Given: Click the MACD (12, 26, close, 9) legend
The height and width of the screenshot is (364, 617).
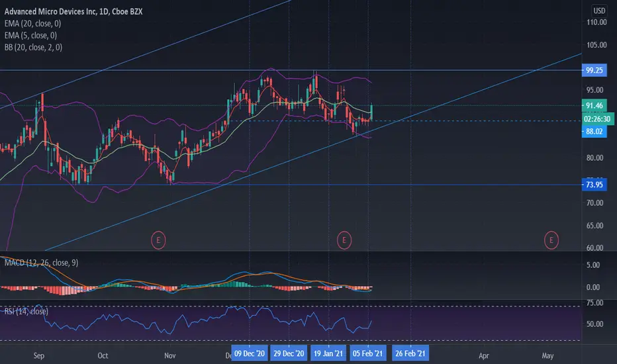Looking at the screenshot, I should 41,263.
